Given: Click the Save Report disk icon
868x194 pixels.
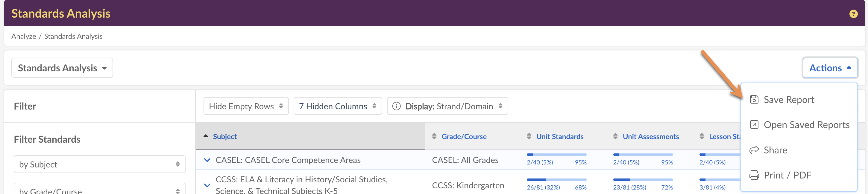Looking at the screenshot, I should click(754, 99).
